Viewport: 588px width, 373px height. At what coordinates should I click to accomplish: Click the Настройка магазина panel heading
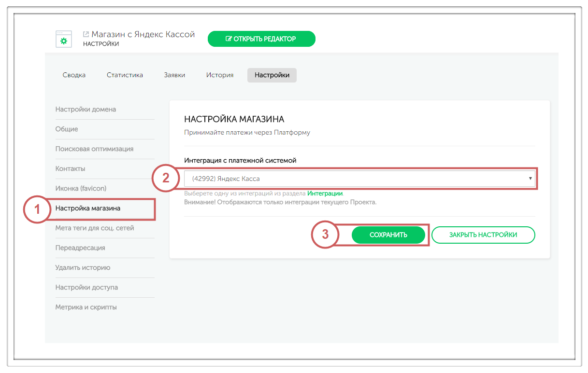[x=234, y=119]
